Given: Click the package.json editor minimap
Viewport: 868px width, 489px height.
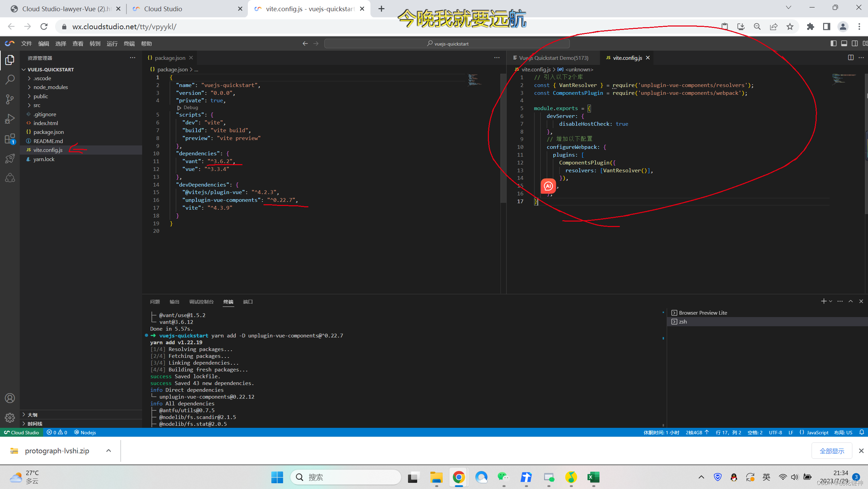Looking at the screenshot, I should pyautogui.click(x=473, y=80).
